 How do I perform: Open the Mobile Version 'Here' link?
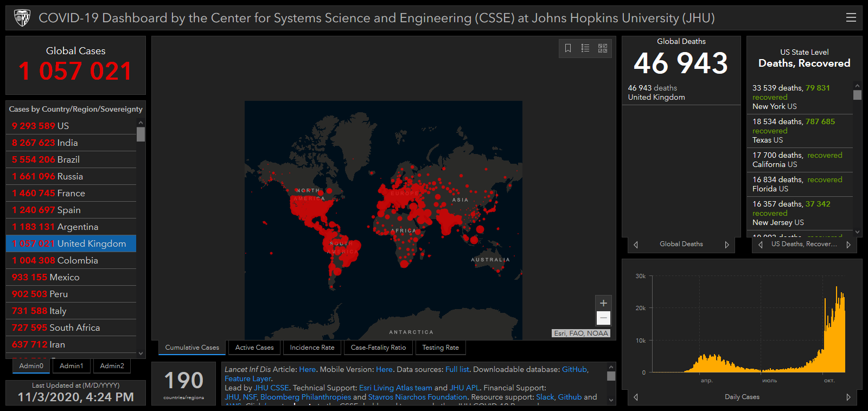(384, 369)
